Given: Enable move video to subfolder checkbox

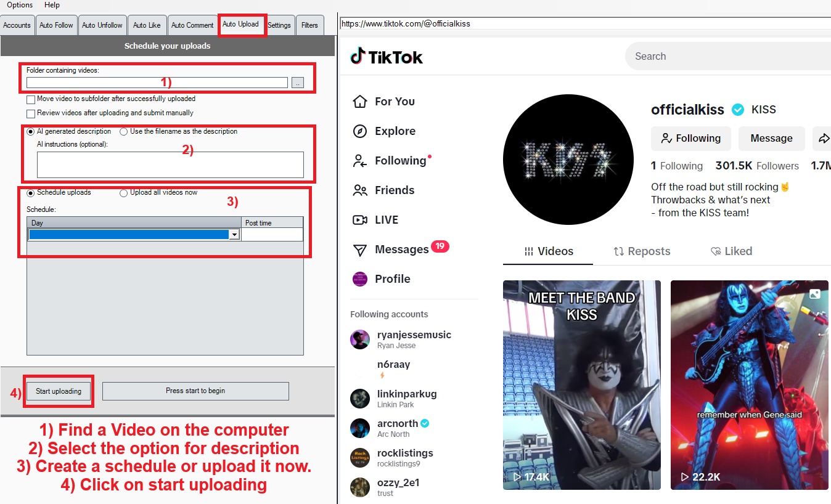Looking at the screenshot, I should point(31,99).
